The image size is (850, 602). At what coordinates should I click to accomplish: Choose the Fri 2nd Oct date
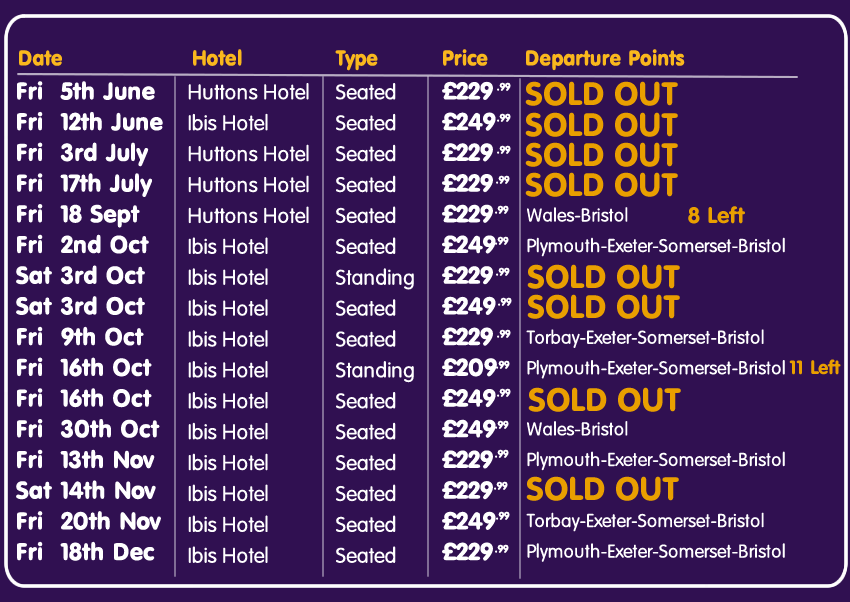point(82,246)
